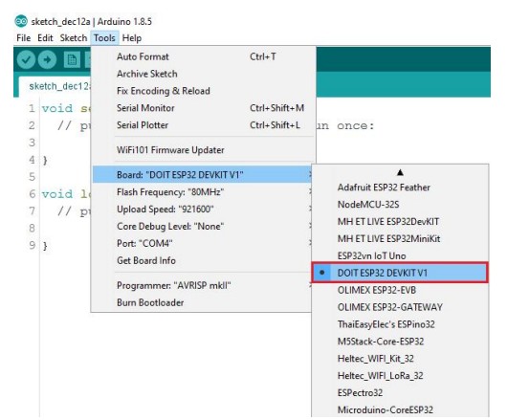The height and width of the screenshot is (420, 507).
Task: Click closing brace on line 9
Action: click(x=45, y=247)
